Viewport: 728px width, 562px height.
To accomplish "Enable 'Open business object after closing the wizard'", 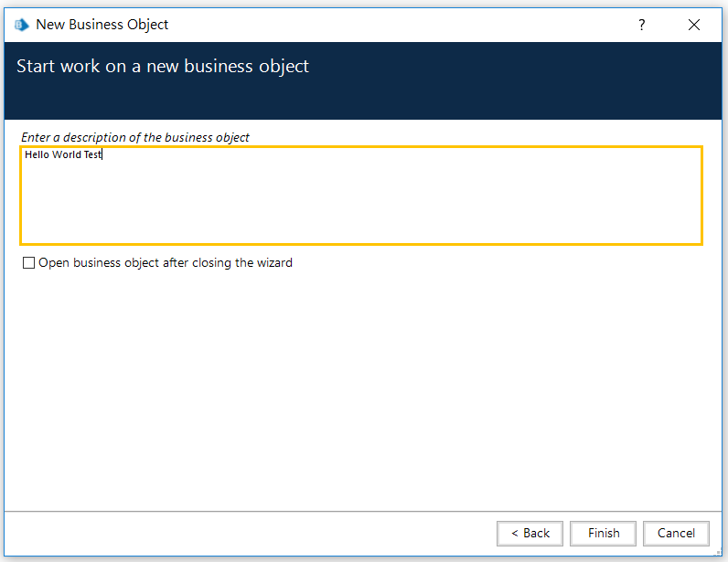I will click(29, 263).
